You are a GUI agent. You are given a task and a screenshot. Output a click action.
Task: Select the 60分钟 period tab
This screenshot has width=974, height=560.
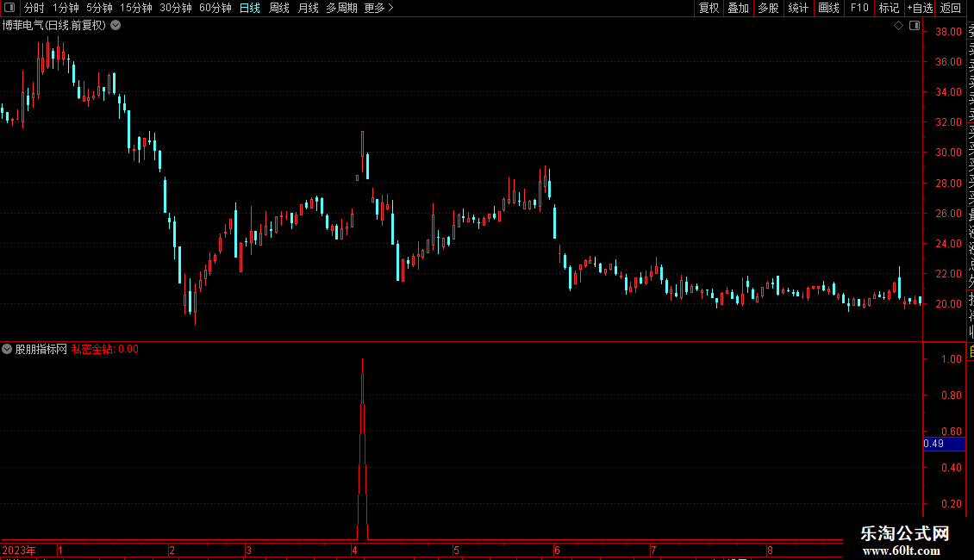point(215,8)
